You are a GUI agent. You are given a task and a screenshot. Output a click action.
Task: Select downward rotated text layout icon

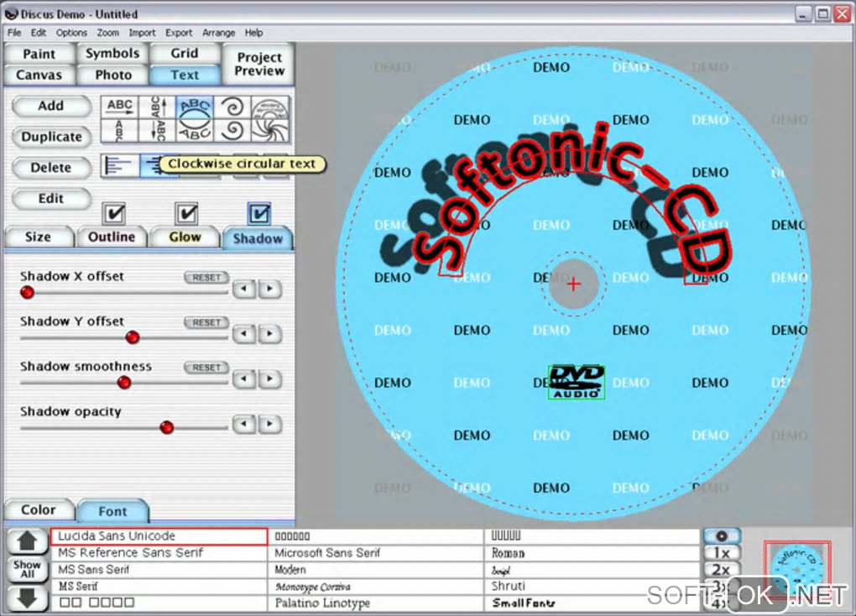[x=157, y=131]
